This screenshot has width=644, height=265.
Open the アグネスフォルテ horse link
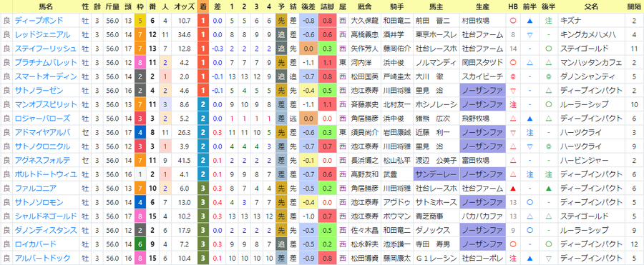point(42,160)
